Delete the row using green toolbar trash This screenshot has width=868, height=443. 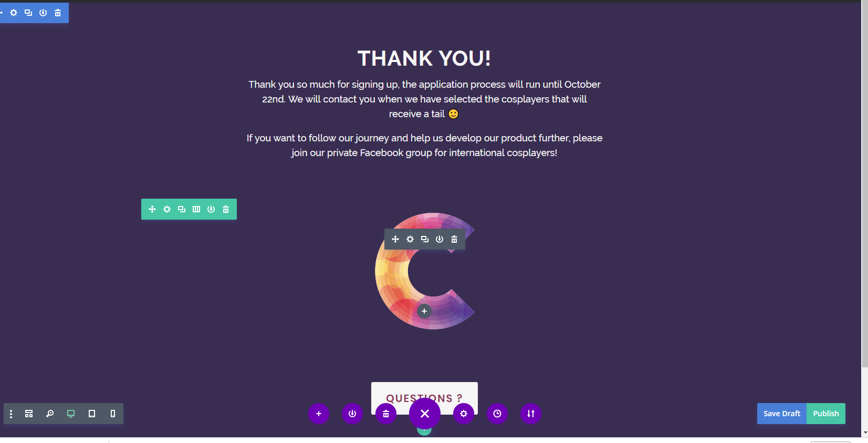(226, 209)
